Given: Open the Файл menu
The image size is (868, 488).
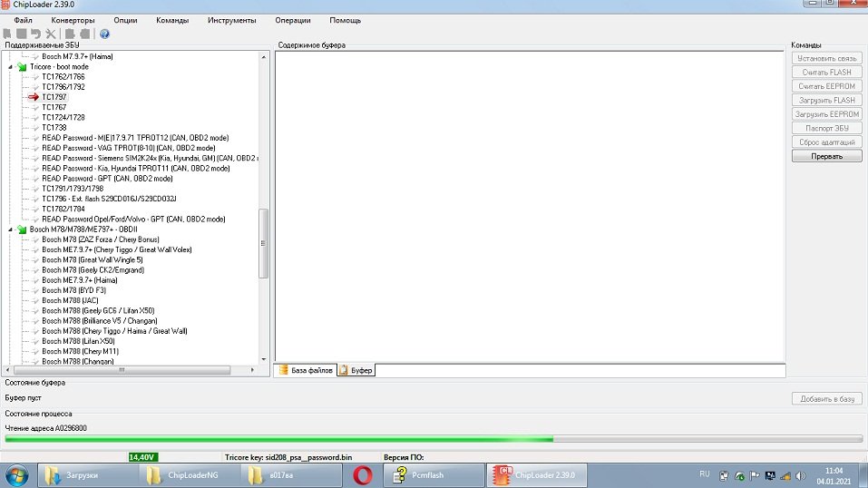Looking at the screenshot, I should point(24,20).
